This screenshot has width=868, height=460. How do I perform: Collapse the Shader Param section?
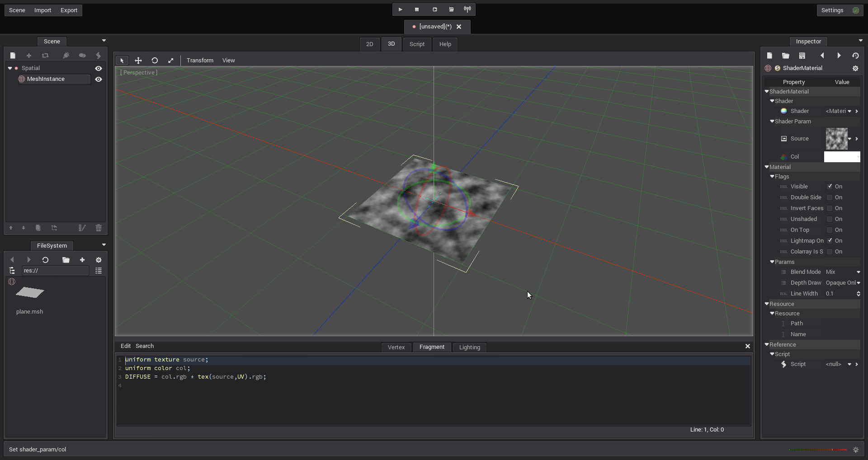pos(772,121)
